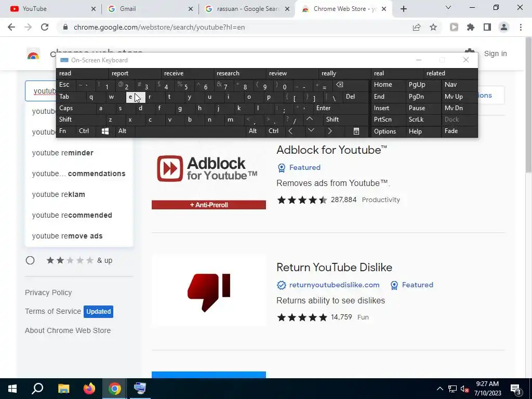532x399 pixels.
Task: Close the Gmail tab
Action: [191, 9]
